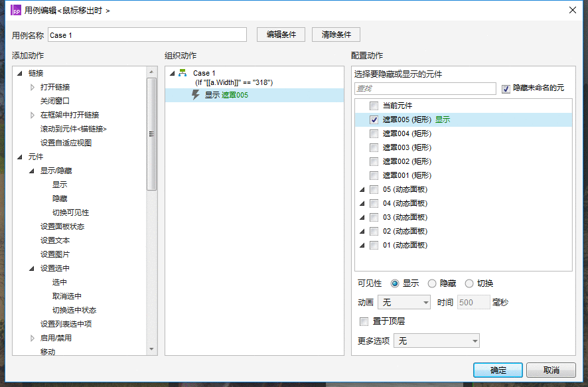The height and width of the screenshot is (387, 588).
Task: Check the 05 (动态面板) checkbox
Action: (x=374, y=189)
